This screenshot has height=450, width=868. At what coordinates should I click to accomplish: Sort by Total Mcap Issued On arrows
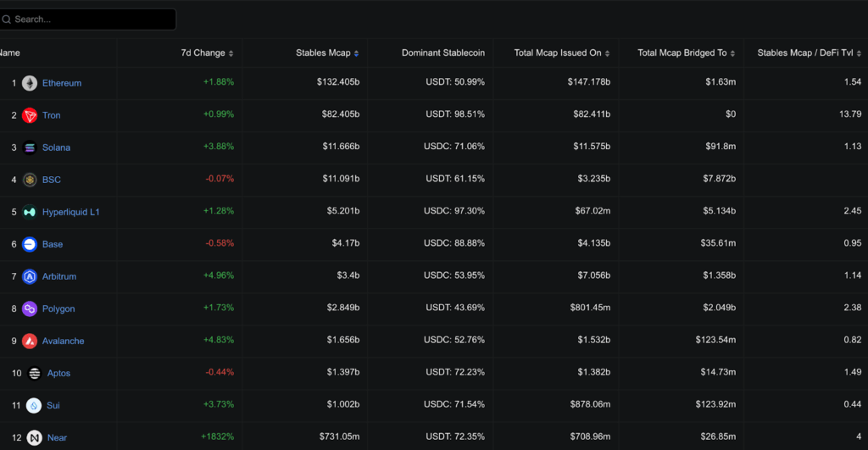607,53
